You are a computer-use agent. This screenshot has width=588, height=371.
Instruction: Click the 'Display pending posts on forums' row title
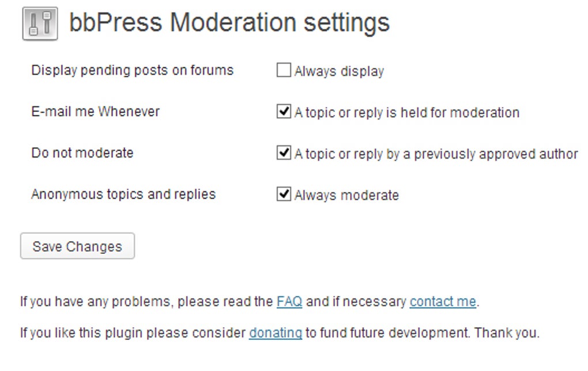coord(133,70)
